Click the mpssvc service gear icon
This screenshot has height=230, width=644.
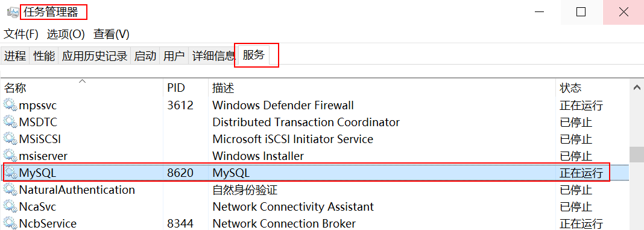click(x=10, y=105)
